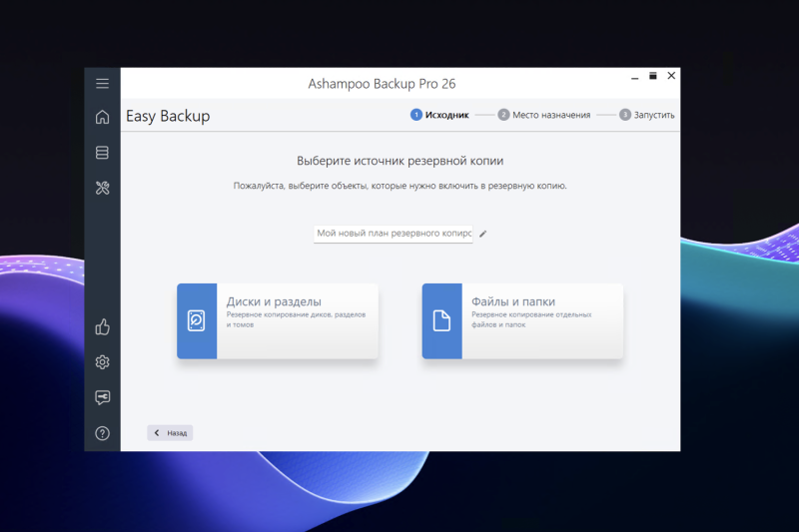This screenshot has width=799, height=532.
Task: Click the thumbs-up feedback icon
Action: 102,326
